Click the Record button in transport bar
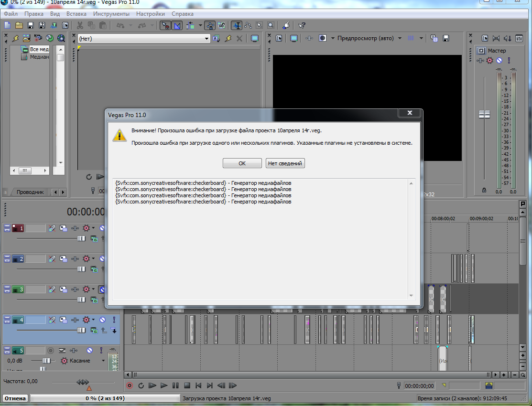 coord(130,385)
